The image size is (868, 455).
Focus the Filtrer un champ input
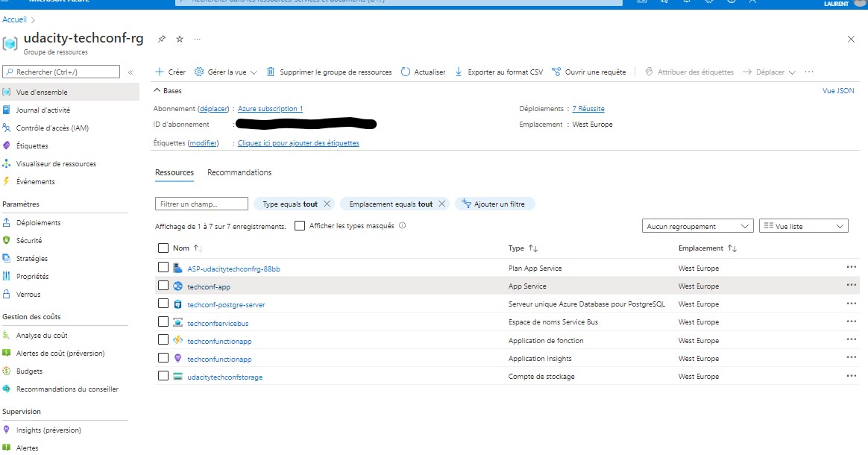[x=201, y=204]
